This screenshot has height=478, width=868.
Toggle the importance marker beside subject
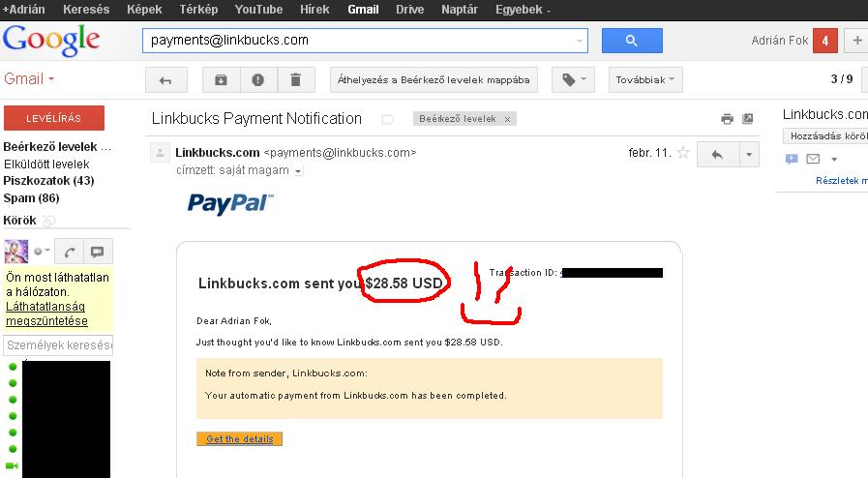click(387, 119)
